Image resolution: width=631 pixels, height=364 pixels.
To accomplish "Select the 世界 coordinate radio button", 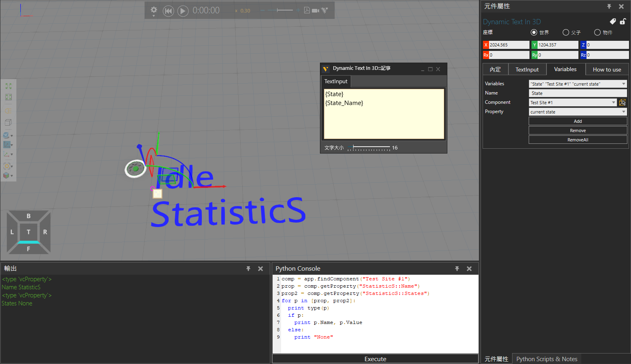I will click(x=534, y=32).
